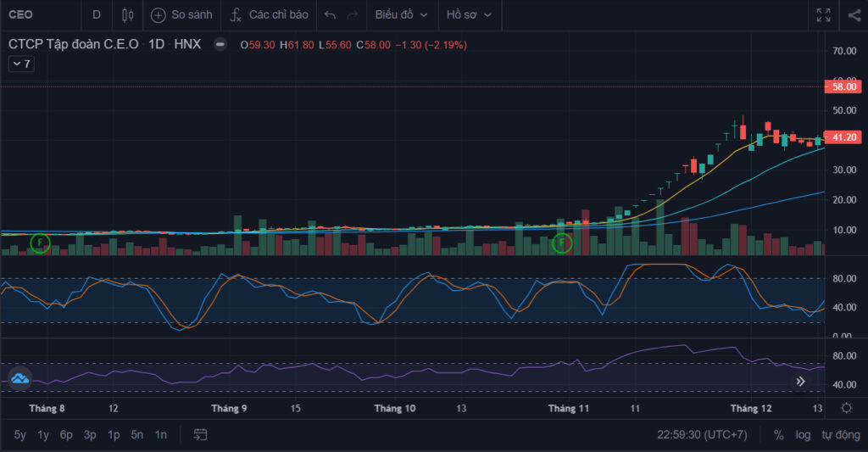Screen dimensions: 868x452
Task: Click the scroll to latest bar arrows
Action: [800, 381]
